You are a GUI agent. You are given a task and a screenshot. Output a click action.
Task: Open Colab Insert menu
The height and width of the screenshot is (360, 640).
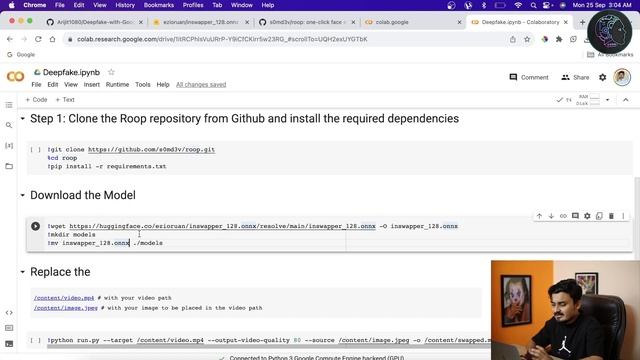click(x=91, y=84)
